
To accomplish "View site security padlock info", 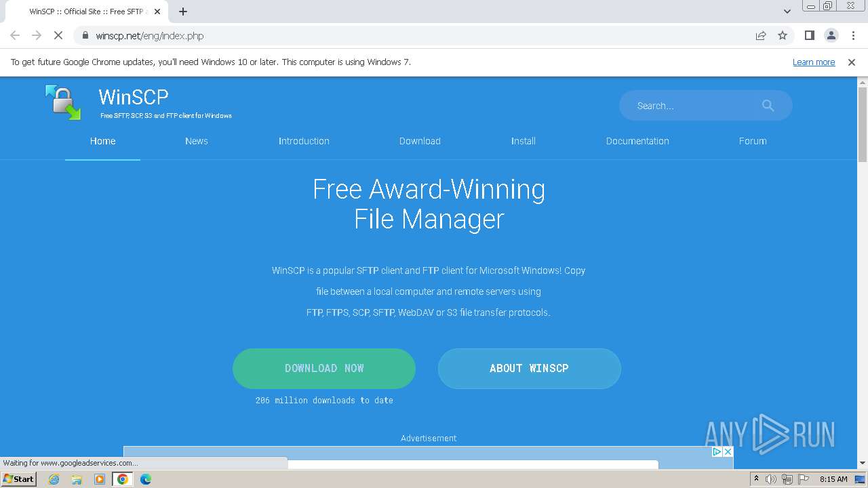I will click(85, 36).
